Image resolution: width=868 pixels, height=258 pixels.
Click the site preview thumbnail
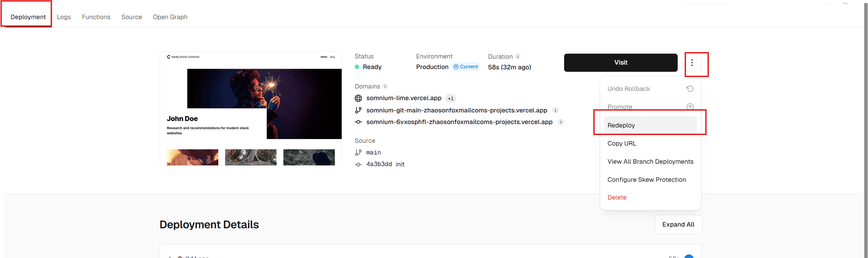pos(251,109)
